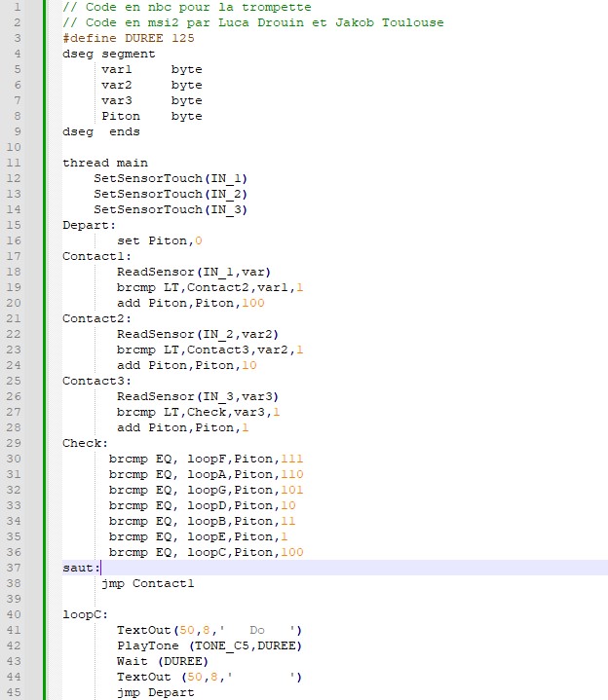Click line number 45 in the gutter

(x=14, y=693)
